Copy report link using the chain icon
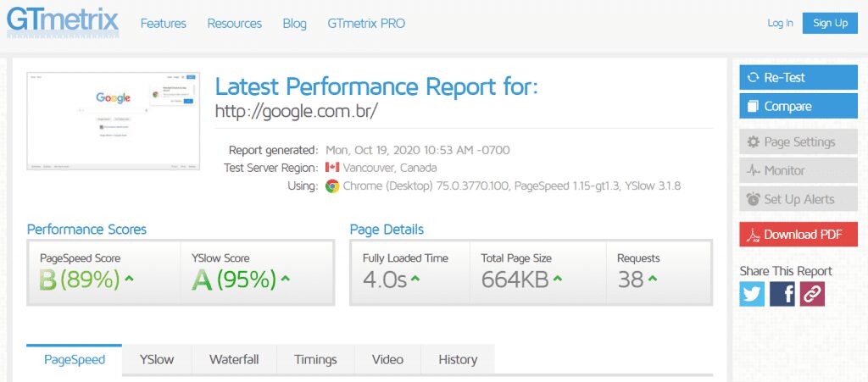The image size is (868, 382). tap(812, 294)
